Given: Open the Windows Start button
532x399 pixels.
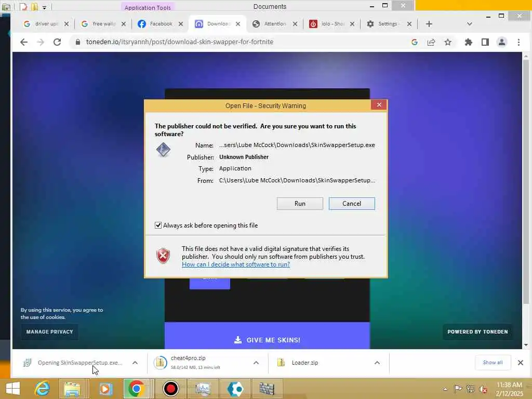Looking at the screenshot, I should coord(13,389).
